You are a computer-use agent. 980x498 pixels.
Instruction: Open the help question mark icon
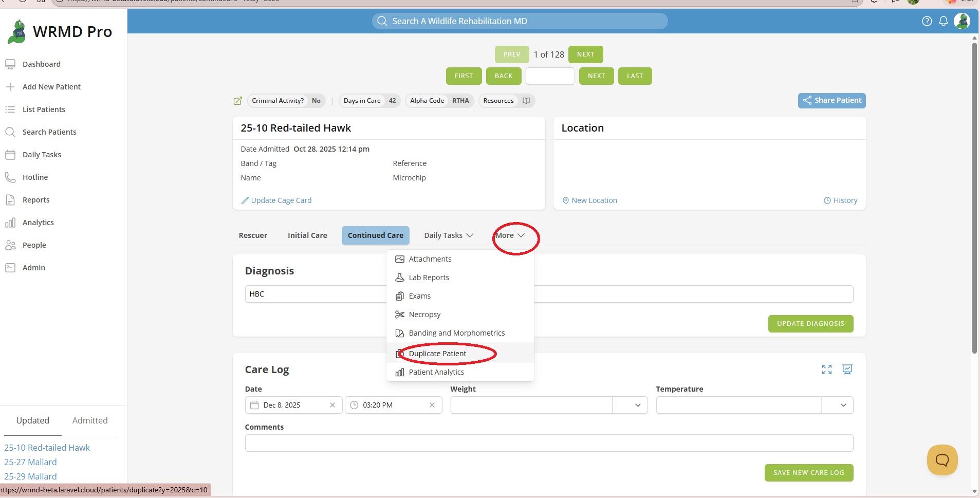[927, 21]
